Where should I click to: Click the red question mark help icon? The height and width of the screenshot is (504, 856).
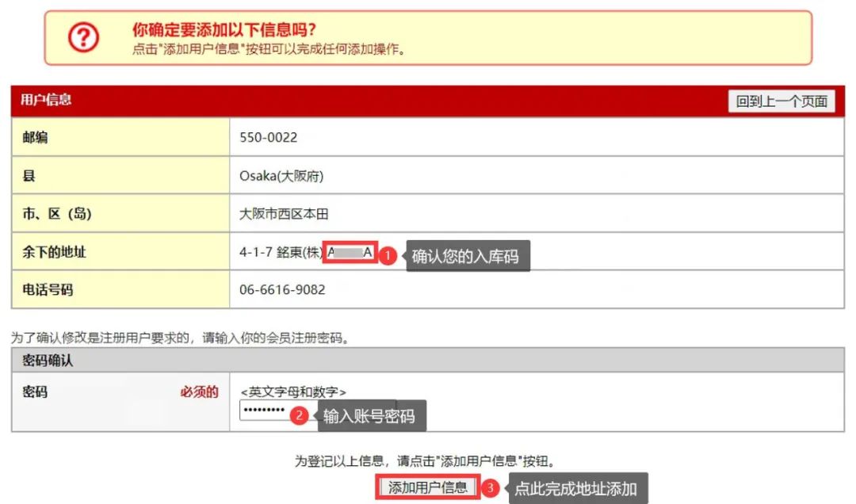[x=82, y=36]
